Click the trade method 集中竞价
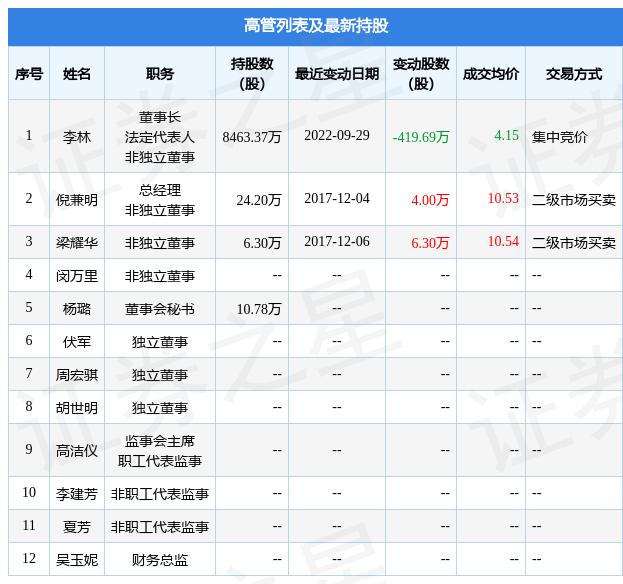The width and height of the screenshot is (623, 584). 559,137
